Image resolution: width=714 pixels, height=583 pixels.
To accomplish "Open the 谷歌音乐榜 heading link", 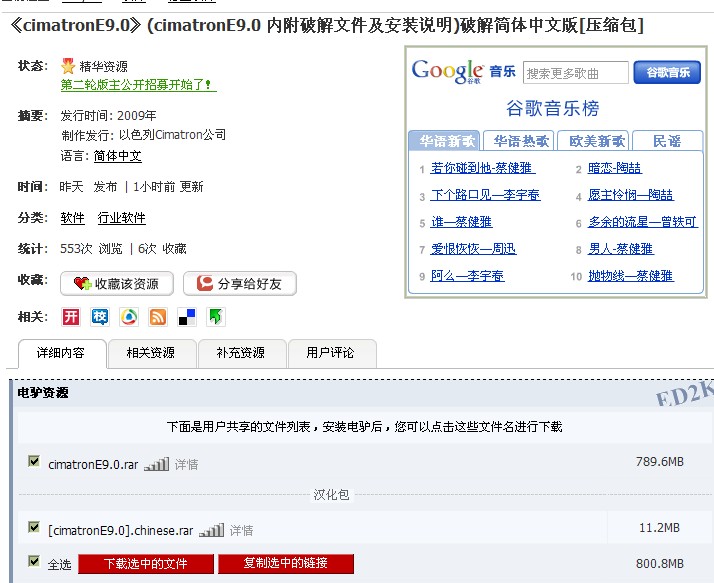I will [x=553, y=108].
